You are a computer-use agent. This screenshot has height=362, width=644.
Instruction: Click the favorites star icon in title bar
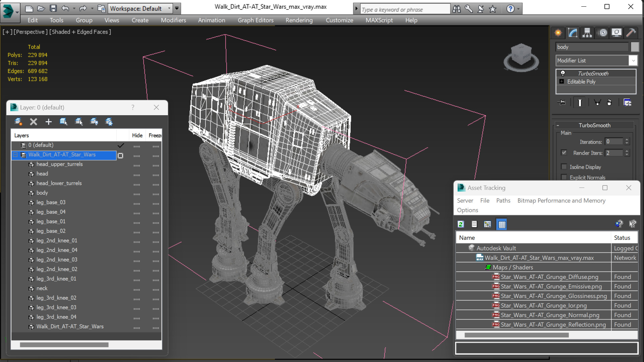coord(493,9)
